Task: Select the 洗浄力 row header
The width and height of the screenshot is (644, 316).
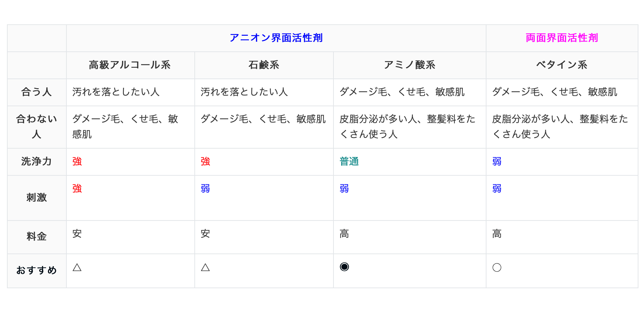Action: (37, 161)
